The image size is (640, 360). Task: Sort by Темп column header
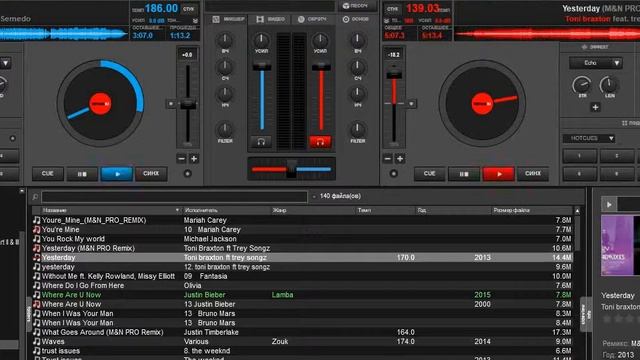pyautogui.click(x=364, y=210)
